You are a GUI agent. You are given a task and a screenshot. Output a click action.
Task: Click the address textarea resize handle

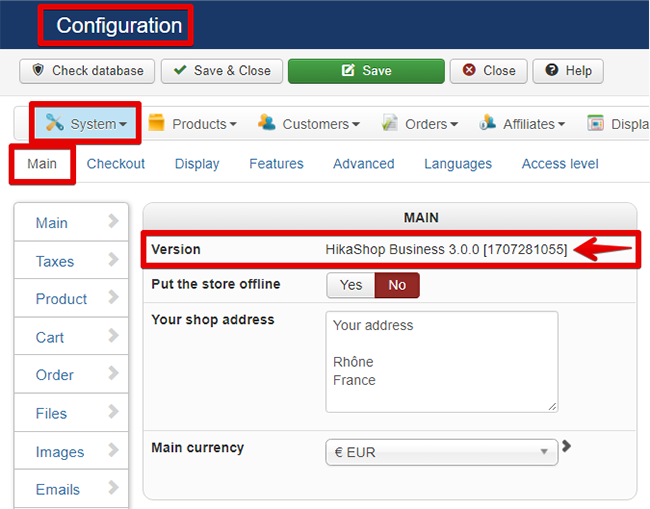pos(552,407)
